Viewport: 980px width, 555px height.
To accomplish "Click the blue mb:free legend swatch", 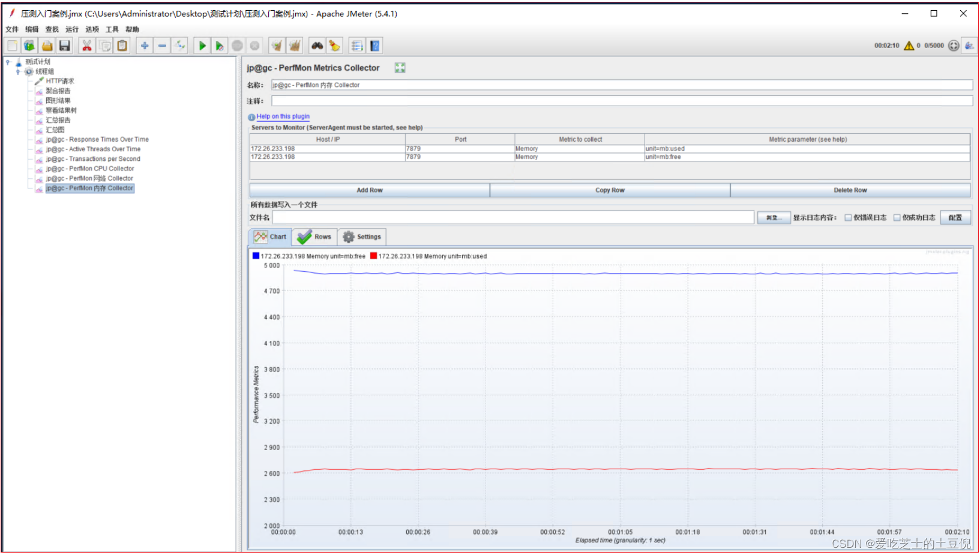I will tap(256, 256).
